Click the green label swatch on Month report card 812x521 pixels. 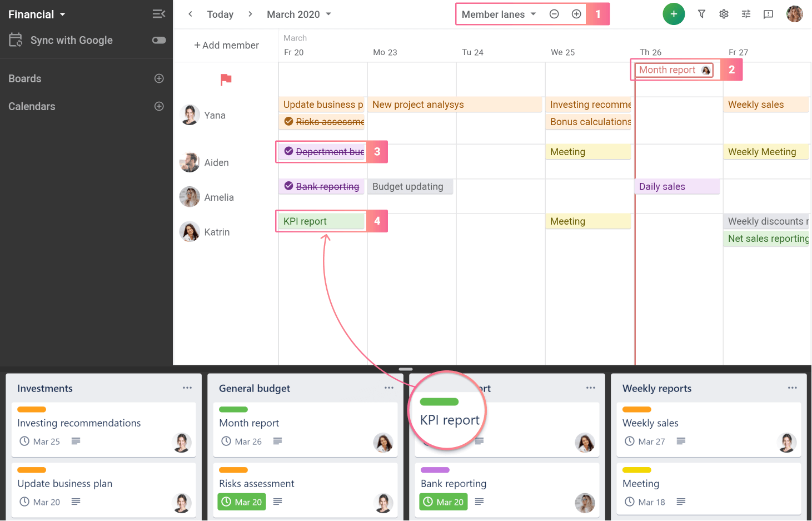tap(233, 409)
